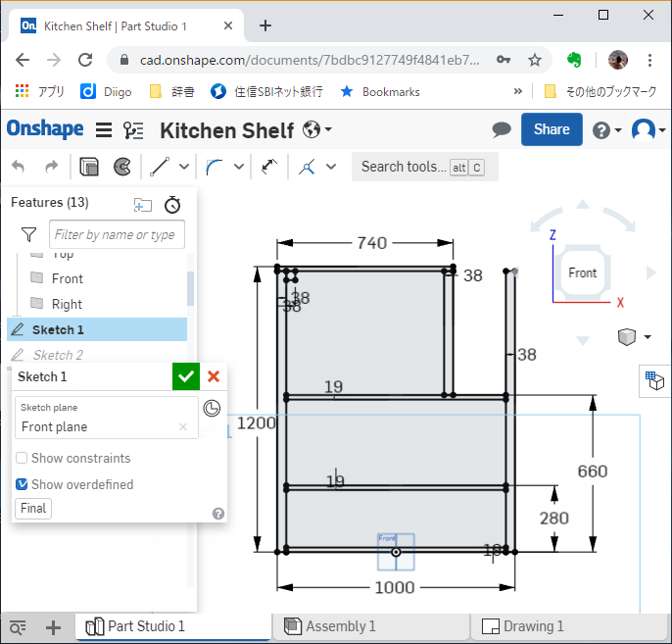Click the Share button

click(552, 129)
